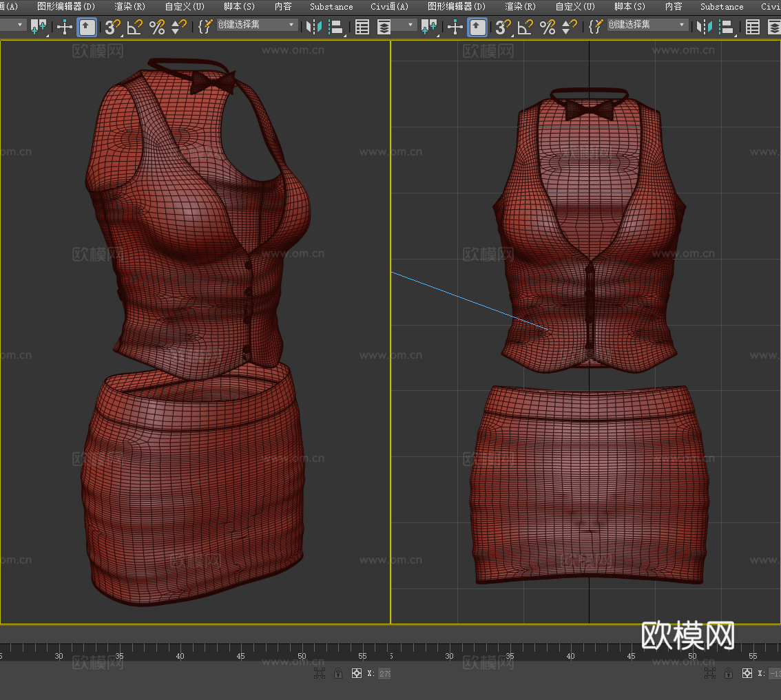Click the Mirror tool icon in right screenshot
The height and width of the screenshot is (700, 781).
[705, 27]
